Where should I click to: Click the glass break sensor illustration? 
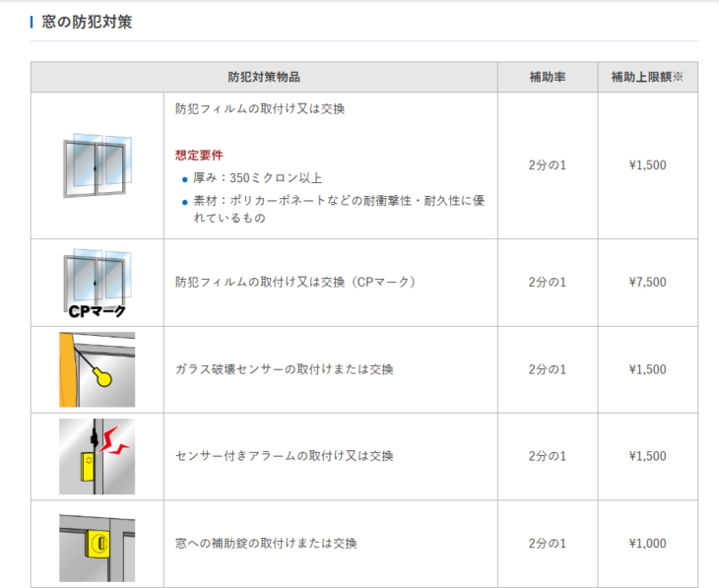(98, 369)
